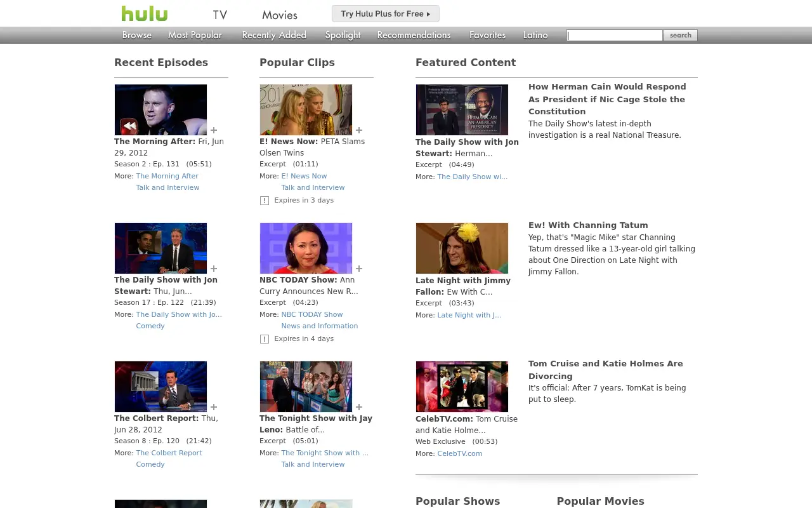This screenshot has width=812, height=508.
Task: Play the Ew With Channing Tatum thumbnail
Action: (462, 248)
